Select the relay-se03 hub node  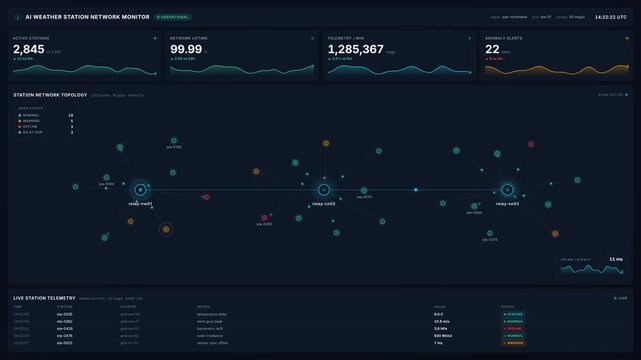click(507, 190)
